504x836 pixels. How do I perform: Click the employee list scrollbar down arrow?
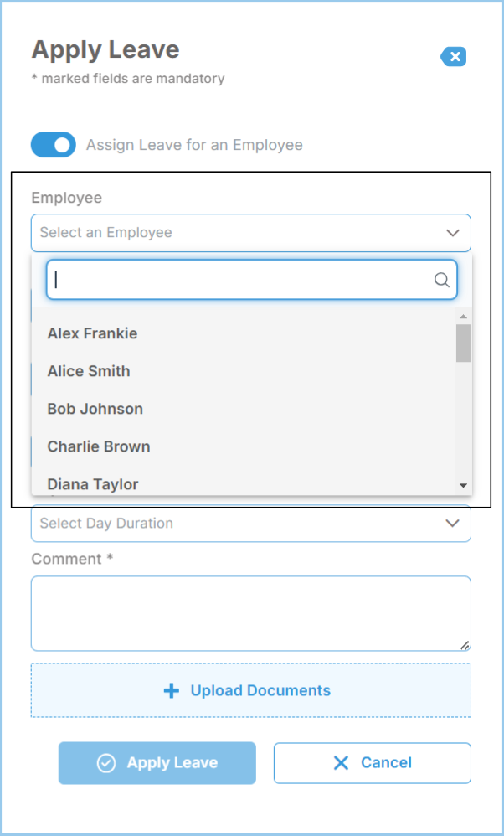point(463,486)
